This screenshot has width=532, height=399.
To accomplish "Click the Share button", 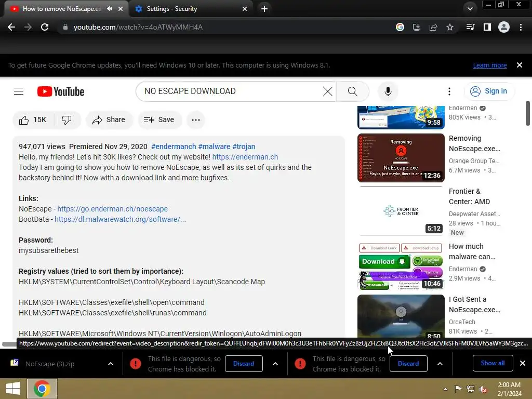I will [x=109, y=120].
